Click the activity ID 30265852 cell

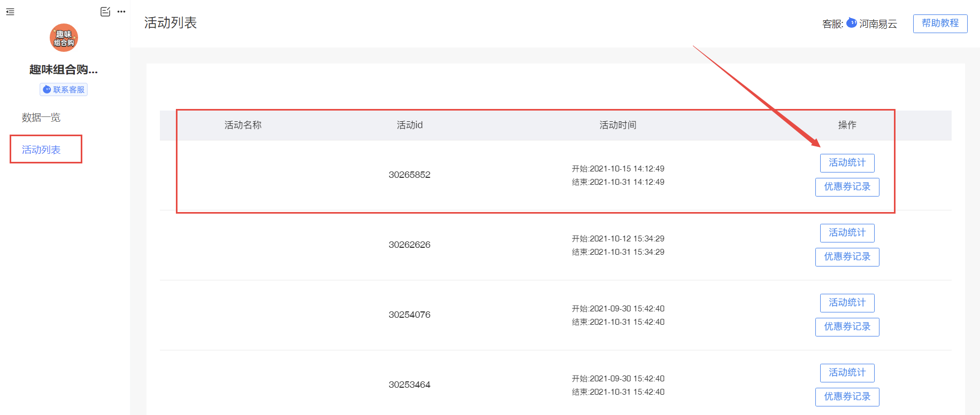point(410,175)
